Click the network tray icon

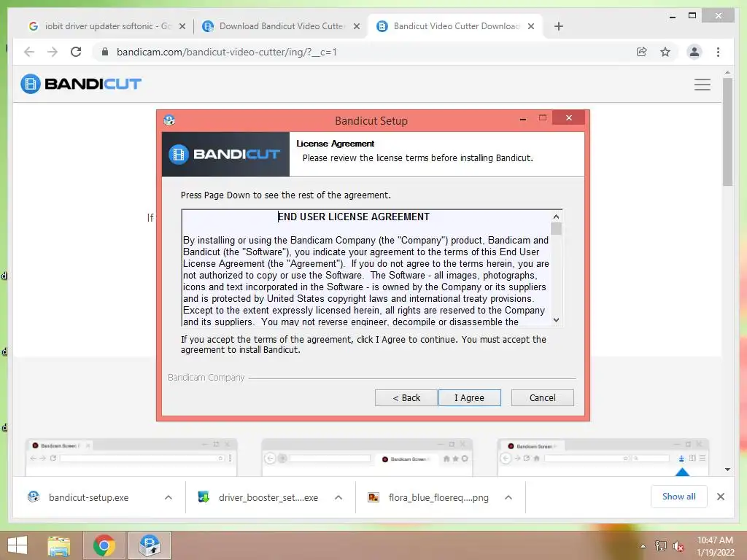pos(661,546)
